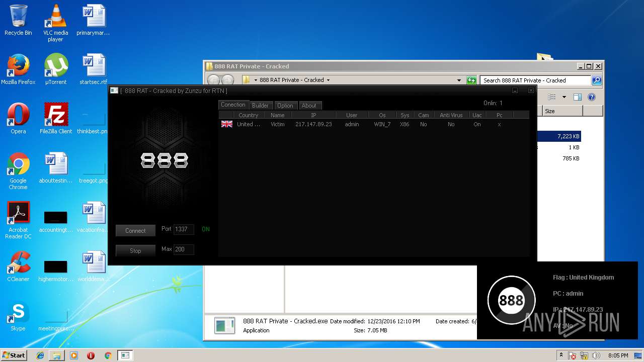The width and height of the screenshot is (644, 362).
Task: Expand Explorer address bar history dropdown
Action: tap(459, 80)
